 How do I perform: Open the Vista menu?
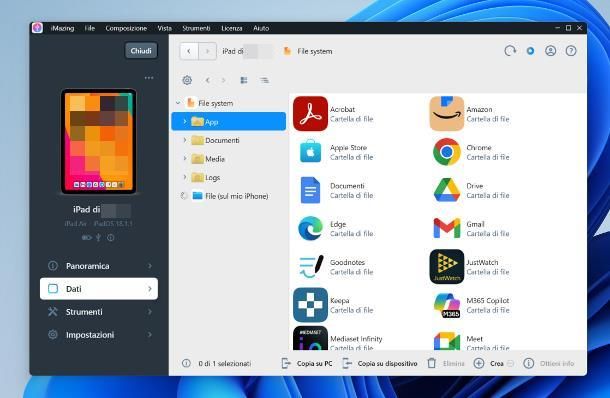click(x=165, y=28)
